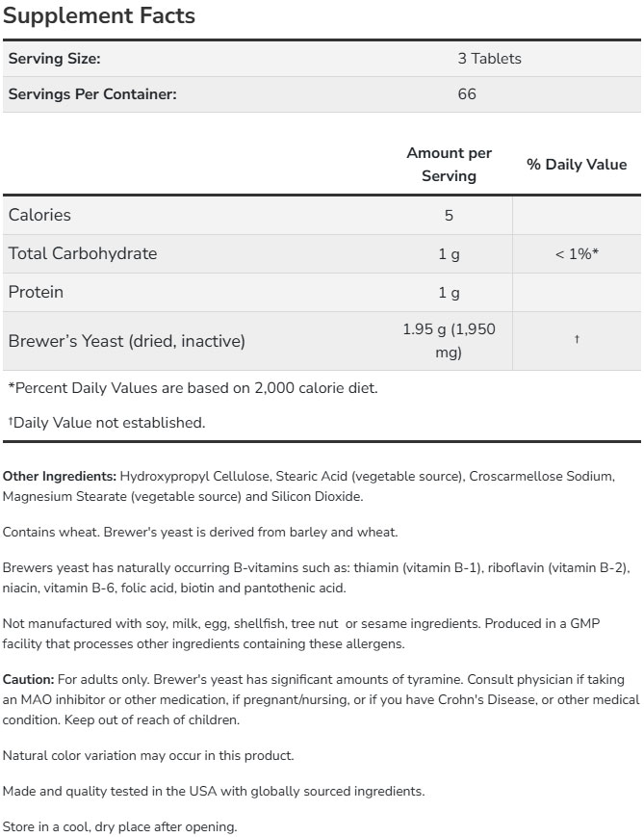Click the Brewer's Yeast (dried, inactive) label
The height and width of the screenshot is (837, 644).
(x=127, y=341)
